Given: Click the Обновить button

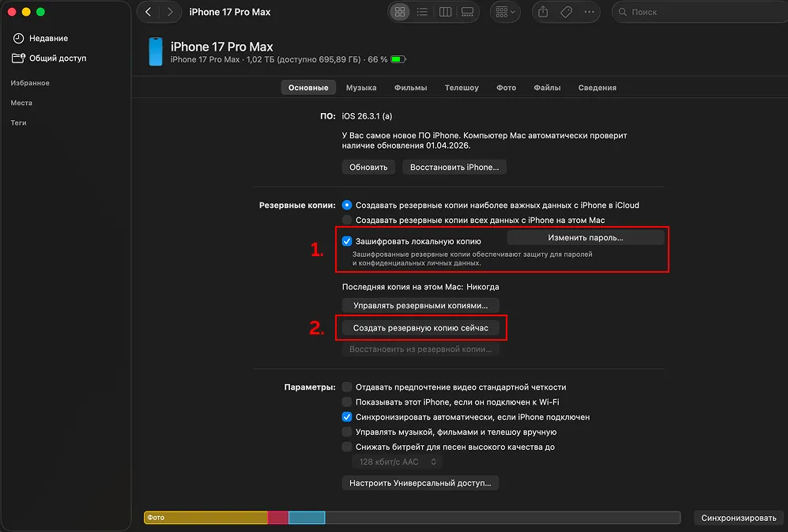Looking at the screenshot, I should point(368,167).
